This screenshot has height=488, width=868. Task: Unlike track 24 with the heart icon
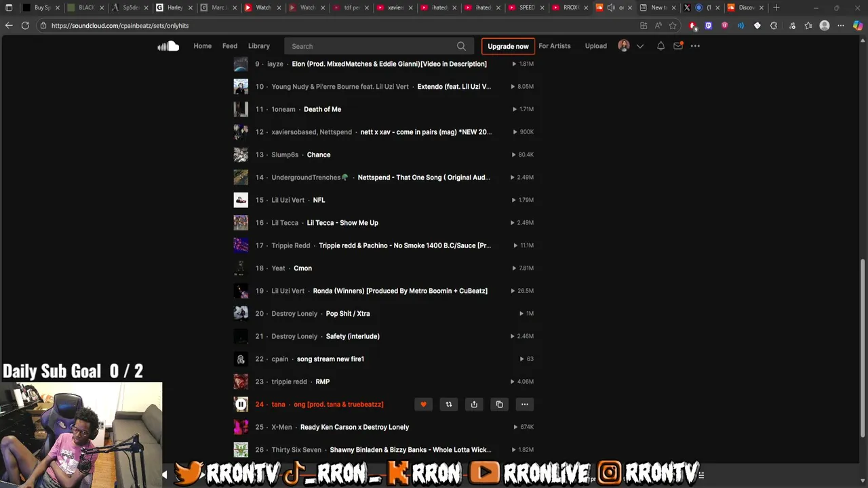click(423, 405)
